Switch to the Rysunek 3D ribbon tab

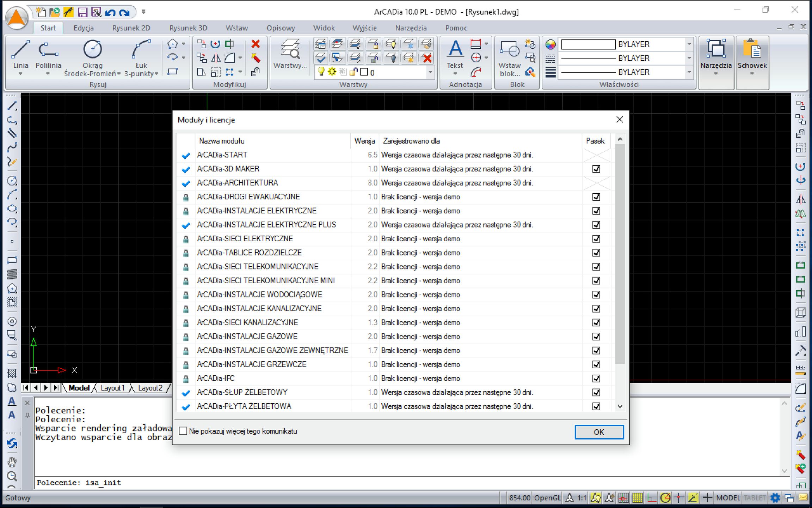coord(188,28)
